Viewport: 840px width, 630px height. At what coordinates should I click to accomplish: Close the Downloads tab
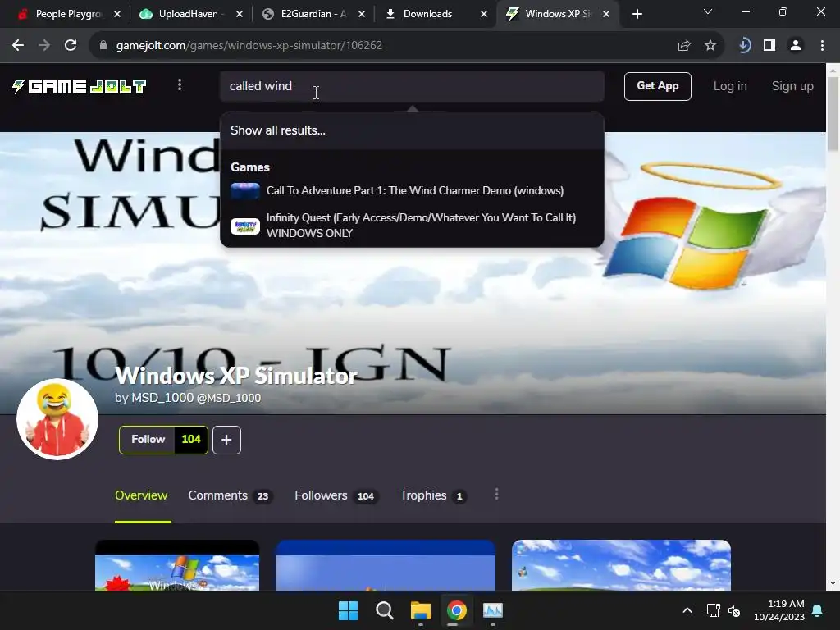point(484,14)
